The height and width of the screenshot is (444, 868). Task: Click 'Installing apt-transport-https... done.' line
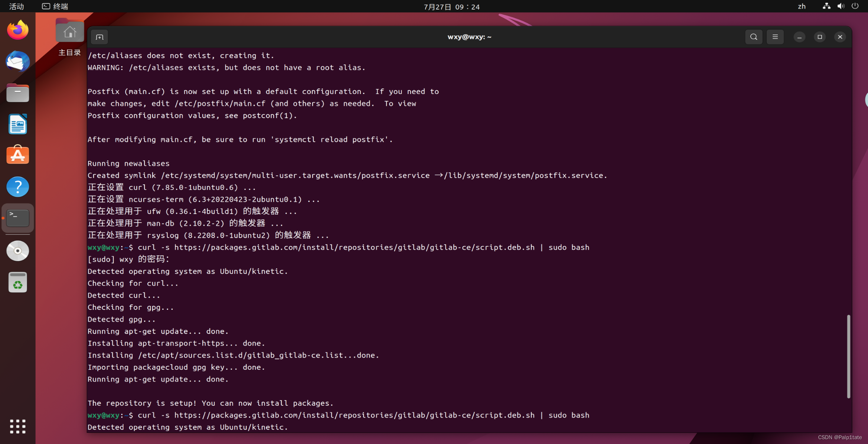[176, 343]
